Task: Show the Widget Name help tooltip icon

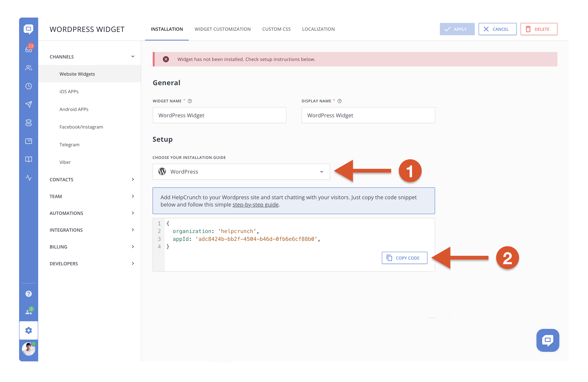Action: [x=190, y=101]
